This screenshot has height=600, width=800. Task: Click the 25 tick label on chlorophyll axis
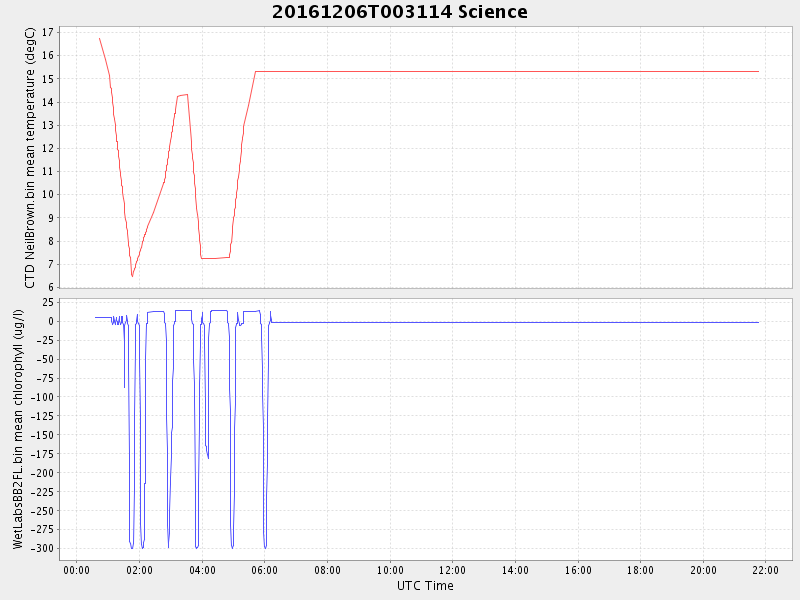pos(46,302)
